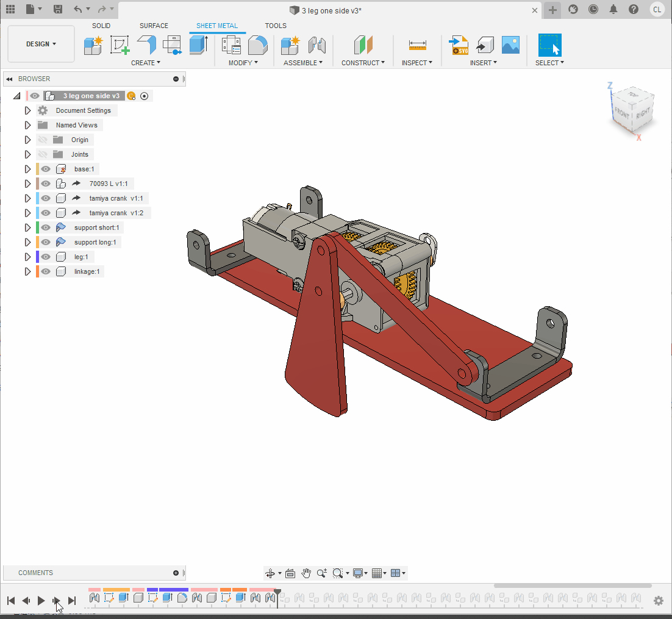672x619 pixels.
Task: Open the DESIGN workspace dropdown
Action: [x=41, y=44]
